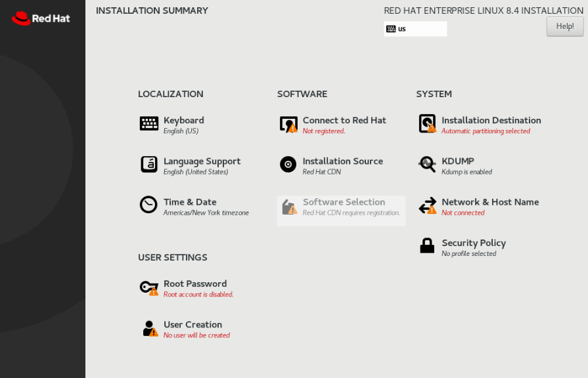
Task: Click the Time & Date clock icon
Action: [149, 205]
